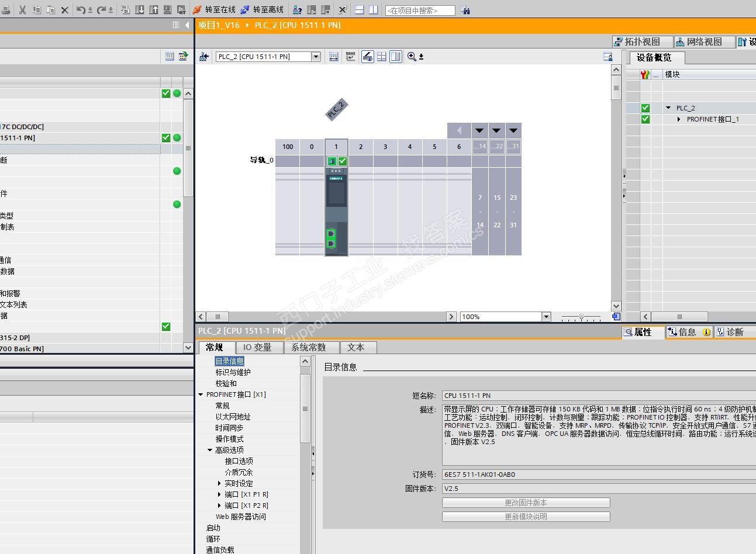This screenshot has height=554, width=756.
Task: Click the cut scissors icon in toolbar
Action: [22, 10]
